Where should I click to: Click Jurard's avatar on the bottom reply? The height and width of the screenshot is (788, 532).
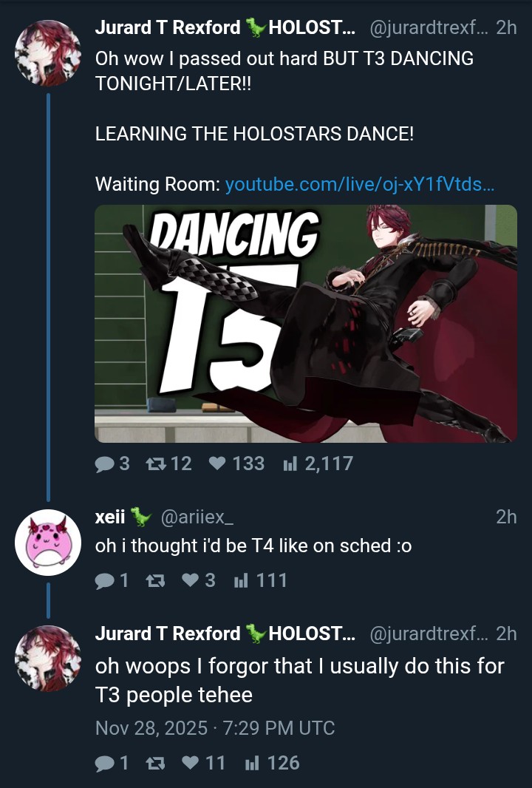[48, 659]
